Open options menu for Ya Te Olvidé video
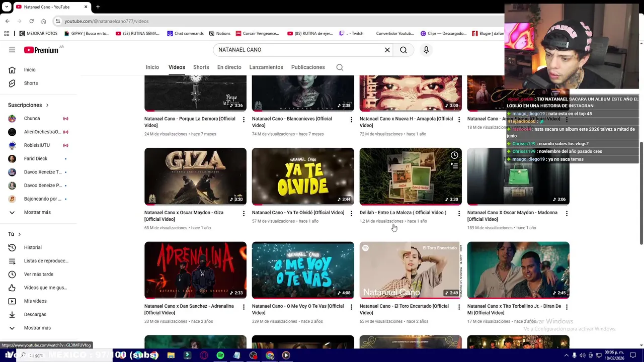 click(x=351, y=214)
